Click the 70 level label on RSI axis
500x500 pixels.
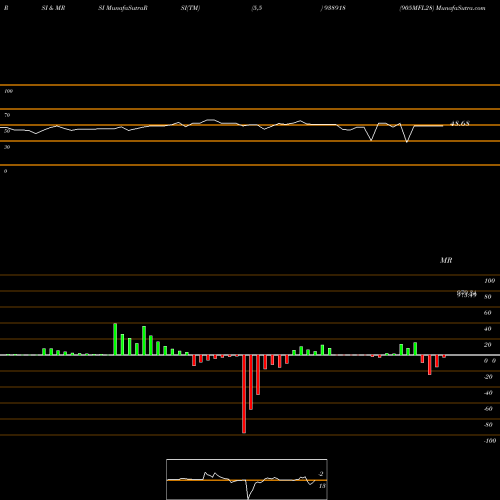(x=7, y=115)
